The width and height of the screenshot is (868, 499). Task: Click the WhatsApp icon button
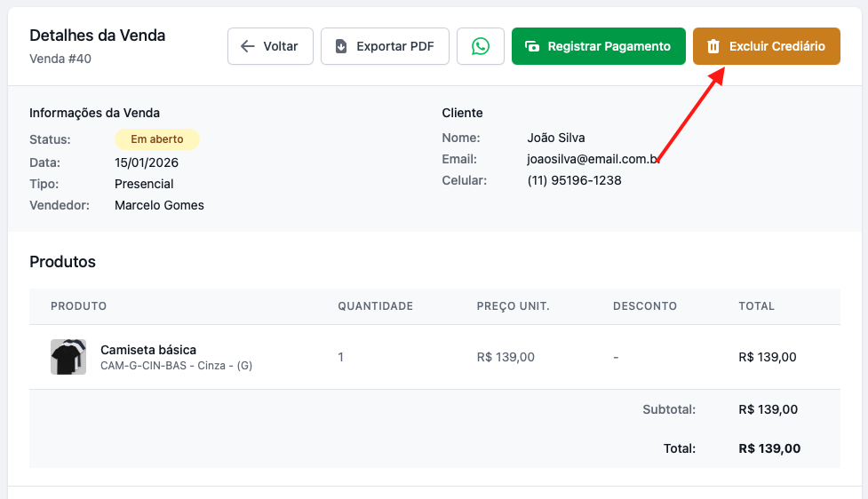click(x=481, y=46)
